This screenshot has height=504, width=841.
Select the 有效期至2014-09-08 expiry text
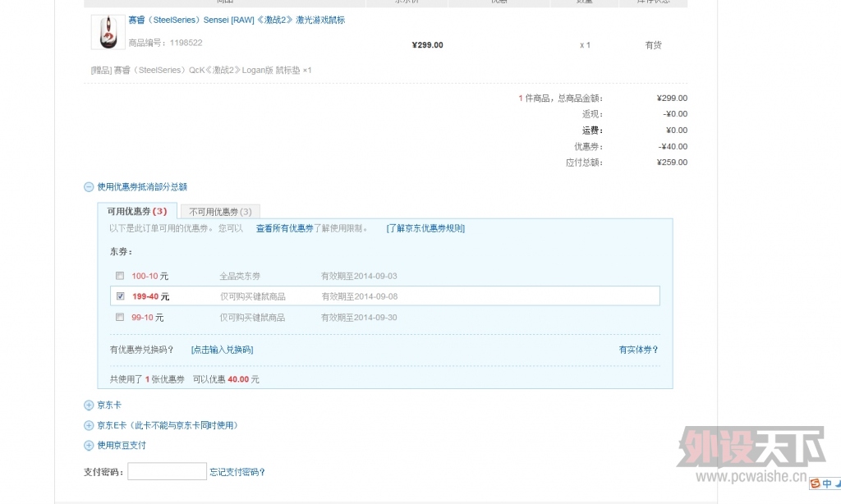(x=360, y=296)
